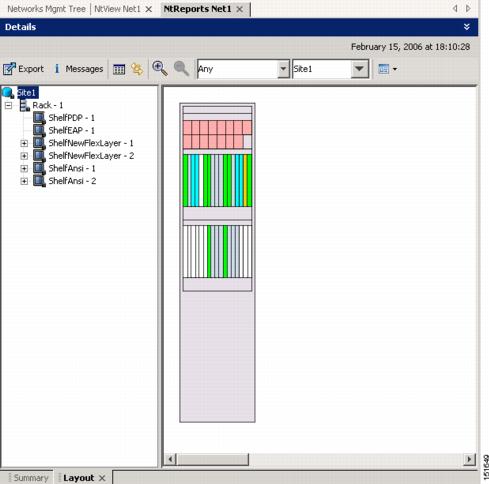Select ShelfPDP - 1 tree item

coord(72,118)
